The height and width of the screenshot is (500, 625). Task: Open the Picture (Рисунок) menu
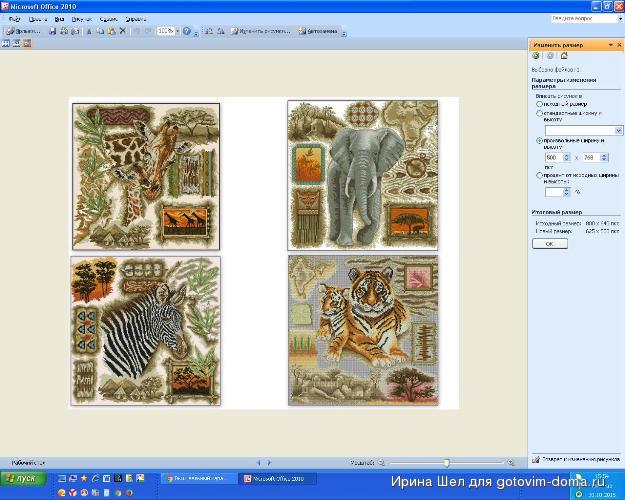(82, 19)
